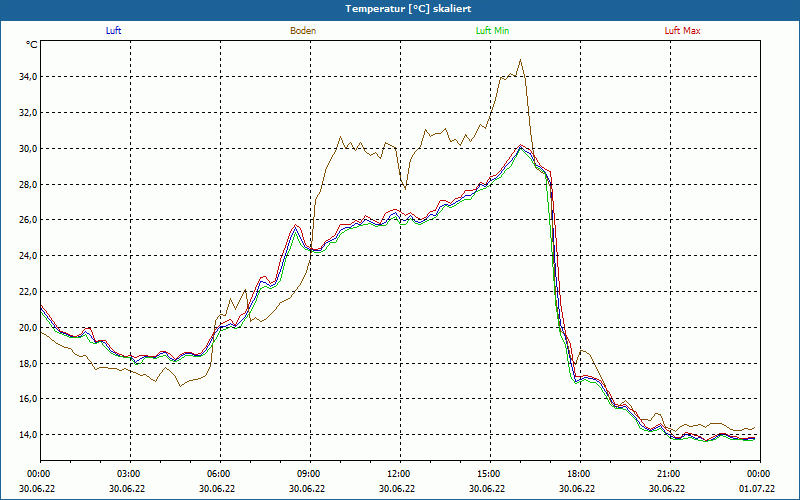
Task: Click the 06:00 time axis label
Action: coord(219,474)
